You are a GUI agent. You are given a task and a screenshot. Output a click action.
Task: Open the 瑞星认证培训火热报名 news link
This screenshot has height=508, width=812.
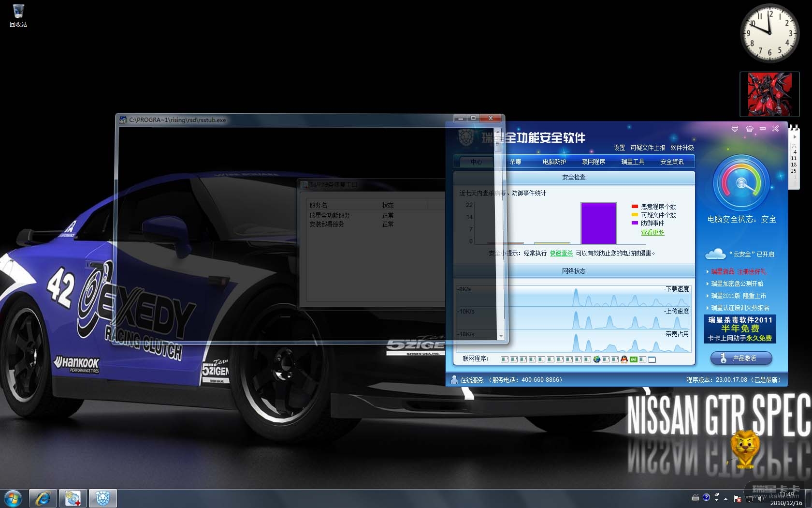pyautogui.click(x=740, y=308)
